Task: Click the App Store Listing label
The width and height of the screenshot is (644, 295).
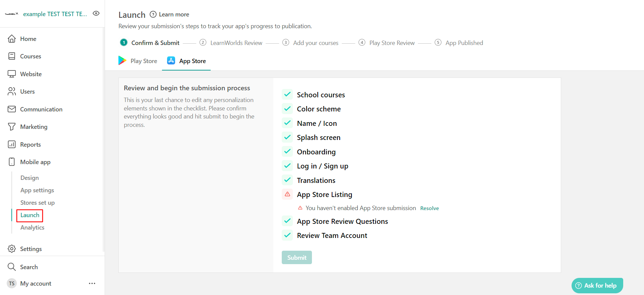Action: 325,195
